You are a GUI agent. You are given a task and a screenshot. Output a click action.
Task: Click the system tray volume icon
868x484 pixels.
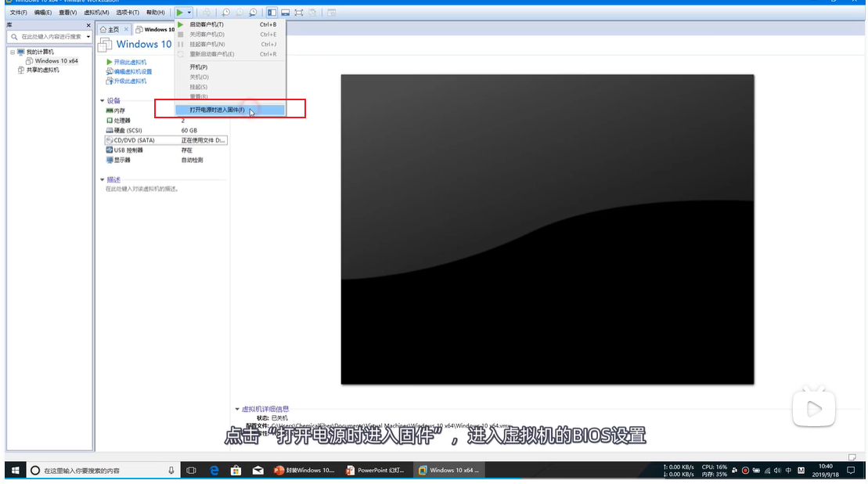coord(778,471)
